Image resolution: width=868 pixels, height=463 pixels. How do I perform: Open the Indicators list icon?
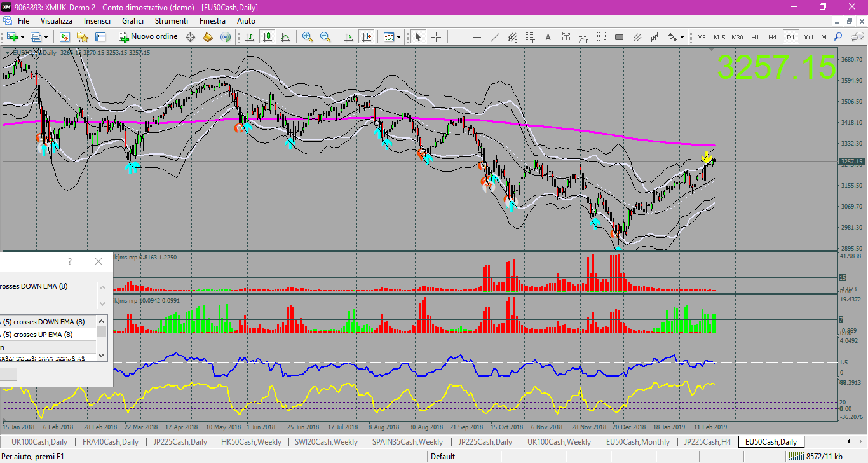[389, 37]
